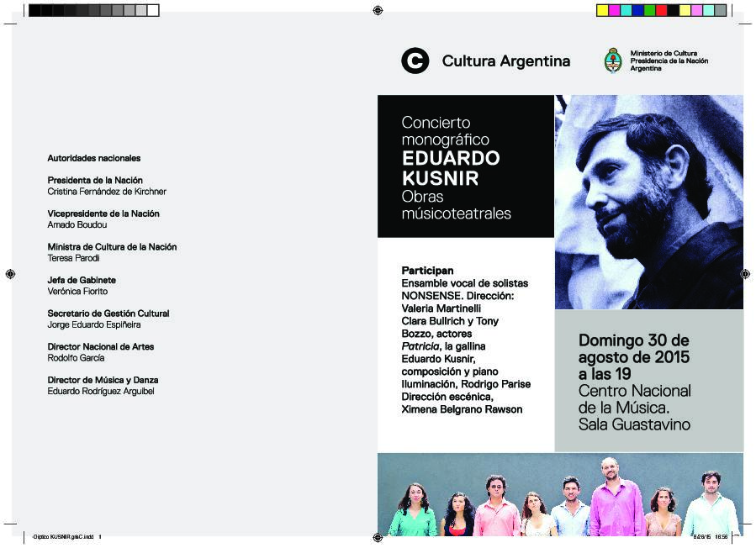
Task: Click 'a las 19' time text
Action: tap(604, 374)
